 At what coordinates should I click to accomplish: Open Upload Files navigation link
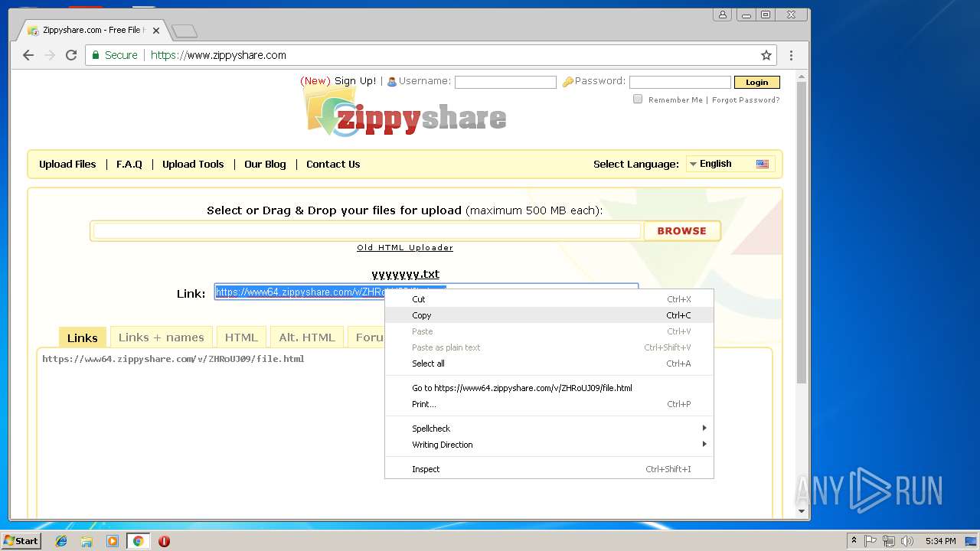(x=67, y=164)
